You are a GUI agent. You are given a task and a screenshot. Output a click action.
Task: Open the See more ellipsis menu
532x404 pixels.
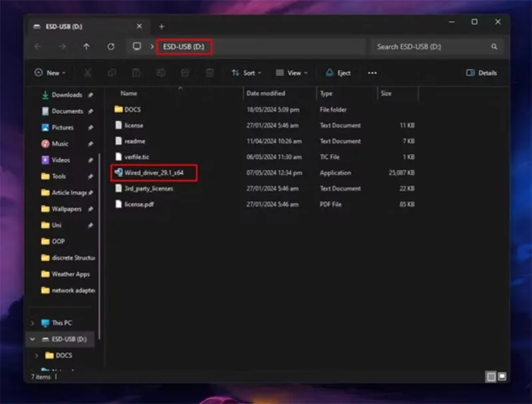point(372,73)
